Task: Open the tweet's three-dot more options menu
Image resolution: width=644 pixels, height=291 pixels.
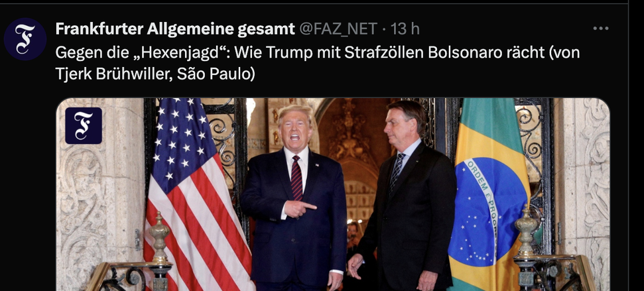Action: pos(600,29)
